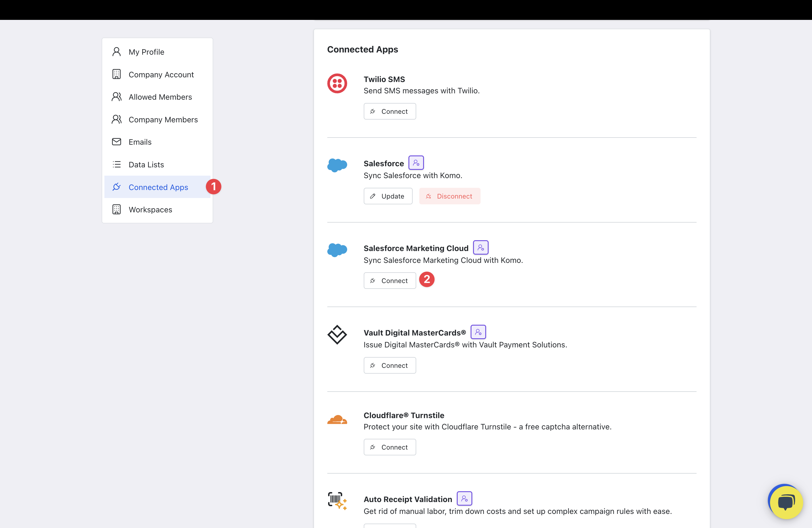Click Update for Salesforce integration
Screen dimensions: 812x528
pos(388,196)
